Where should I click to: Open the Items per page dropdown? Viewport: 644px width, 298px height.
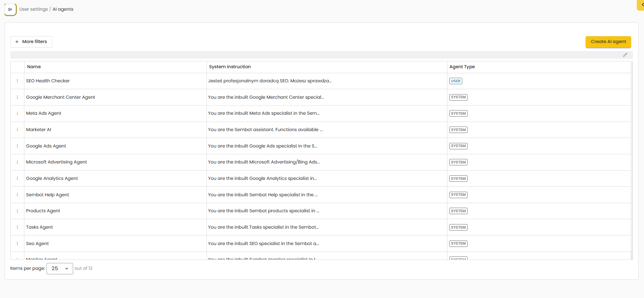point(60,269)
